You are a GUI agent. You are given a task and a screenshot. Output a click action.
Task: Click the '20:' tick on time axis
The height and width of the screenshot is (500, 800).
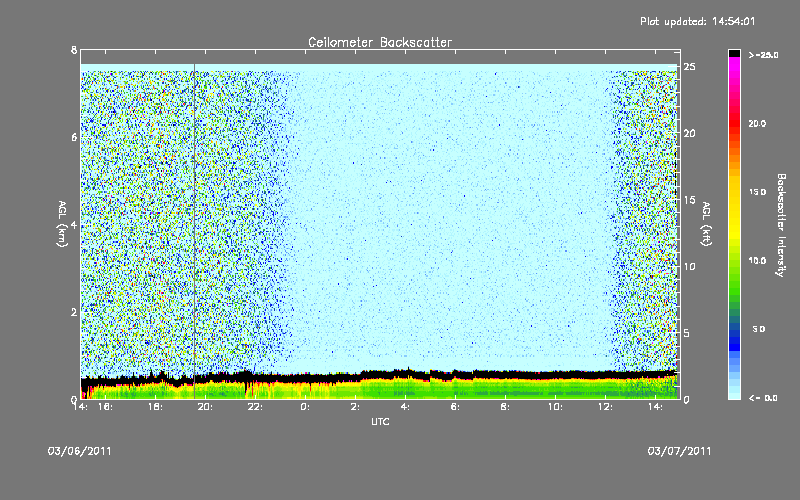pyautogui.click(x=205, y=407)
